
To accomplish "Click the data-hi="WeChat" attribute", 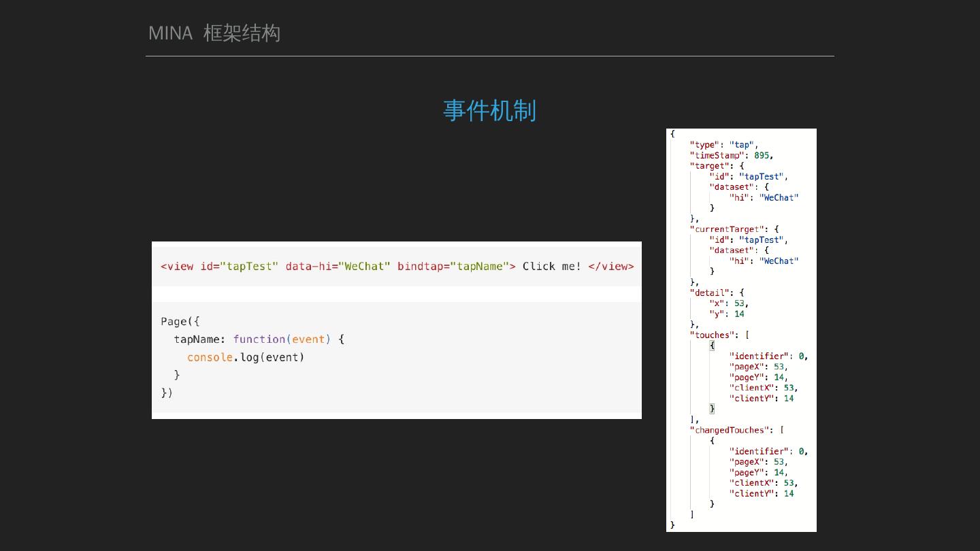I will (338, 266).
